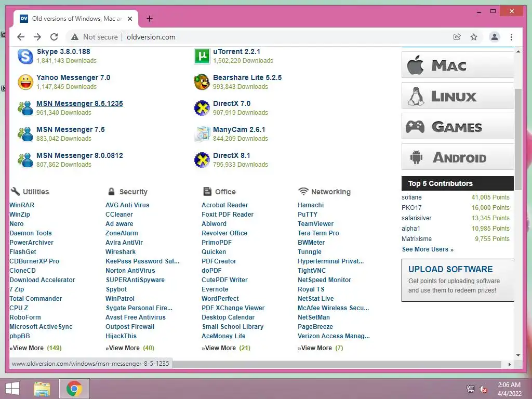
Task: Click the uTorrent green icon
Action: pos(202,56)
